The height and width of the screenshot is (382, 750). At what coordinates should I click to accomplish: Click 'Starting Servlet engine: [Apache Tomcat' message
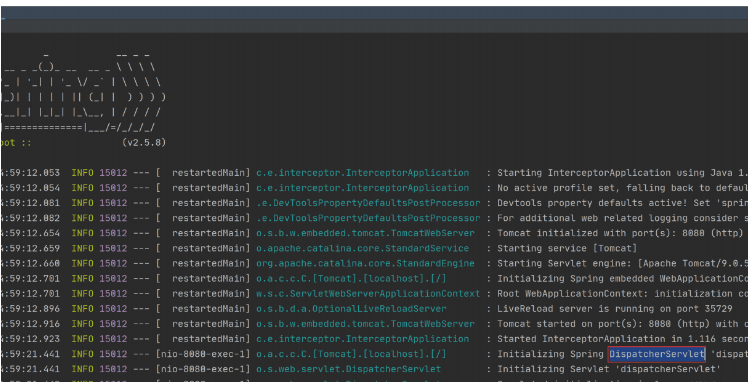622,263
